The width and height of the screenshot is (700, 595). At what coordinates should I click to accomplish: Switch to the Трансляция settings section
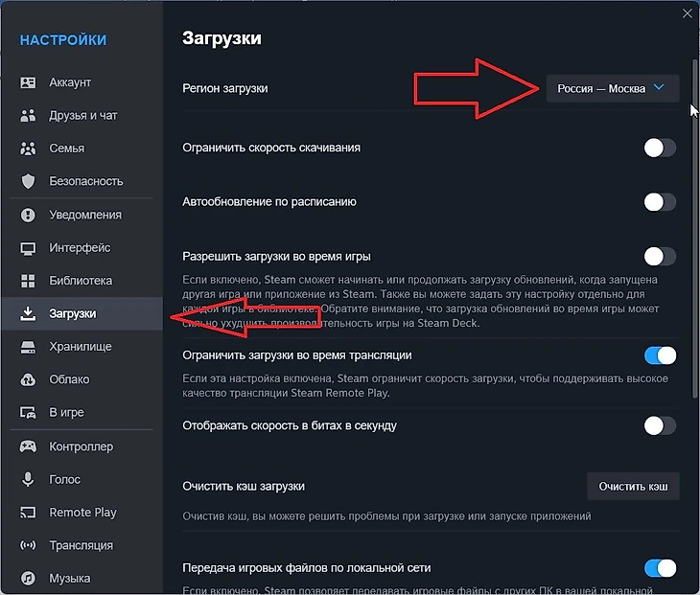tap(81, 545)
